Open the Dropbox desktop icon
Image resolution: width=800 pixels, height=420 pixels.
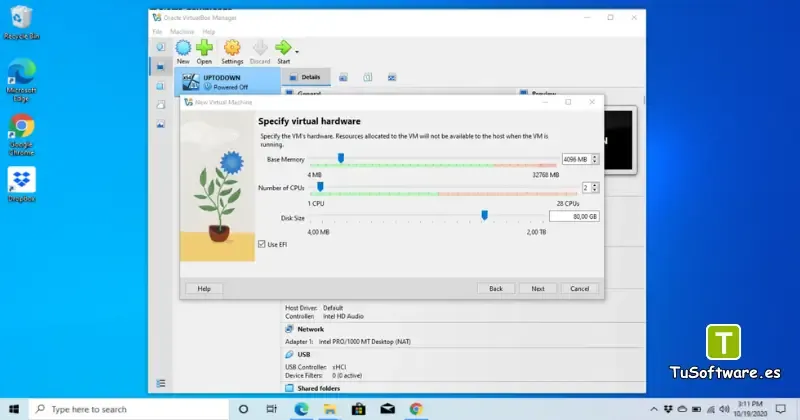pos(21,184)
